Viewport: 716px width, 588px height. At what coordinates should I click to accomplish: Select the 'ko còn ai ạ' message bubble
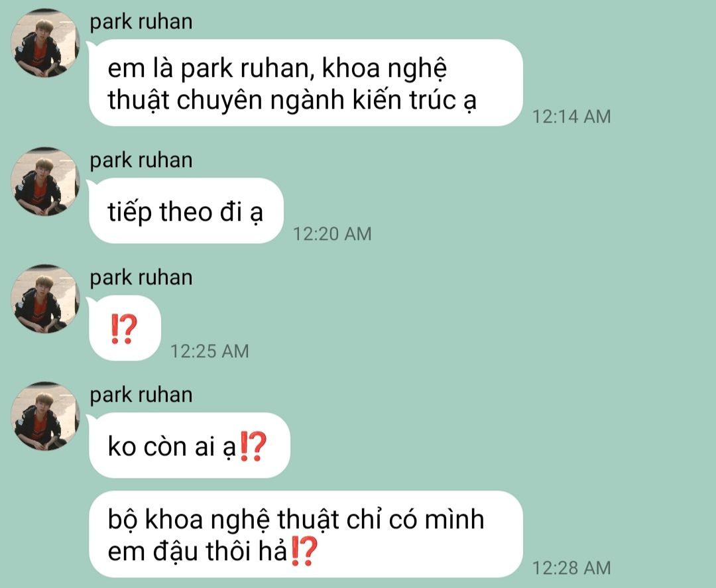tap(189, 445)
